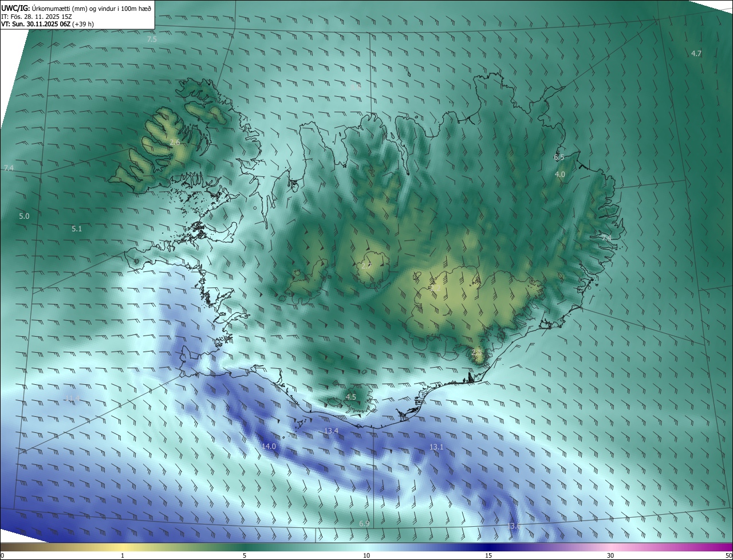This screenshot has height=560, width=733.
Task: Click the map value 5.0
Action: click(24, 216)
